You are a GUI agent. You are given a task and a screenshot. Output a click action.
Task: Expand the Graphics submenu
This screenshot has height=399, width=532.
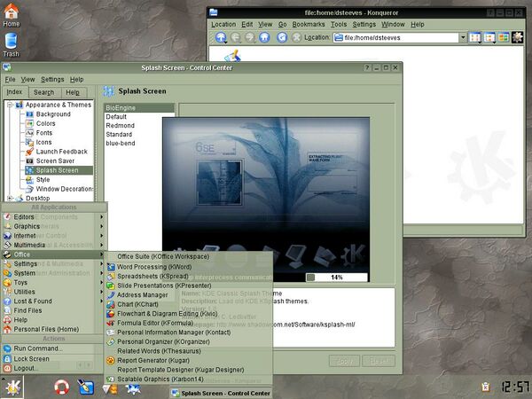pyautogui.click(x=54, y=226)
